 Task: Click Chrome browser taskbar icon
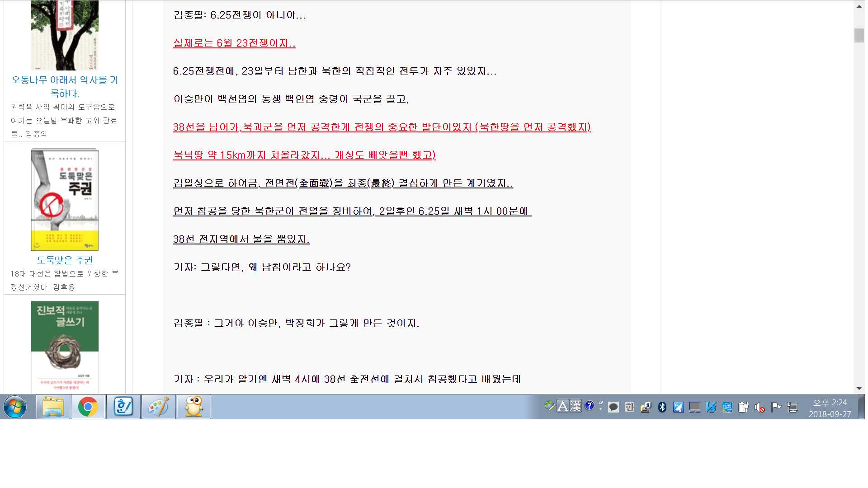(x=88, y=407)
